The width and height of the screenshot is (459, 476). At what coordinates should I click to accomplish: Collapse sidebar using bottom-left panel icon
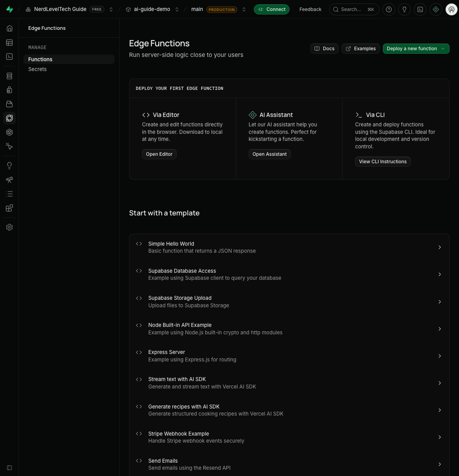pyautogui.click(x=9, y=468)
